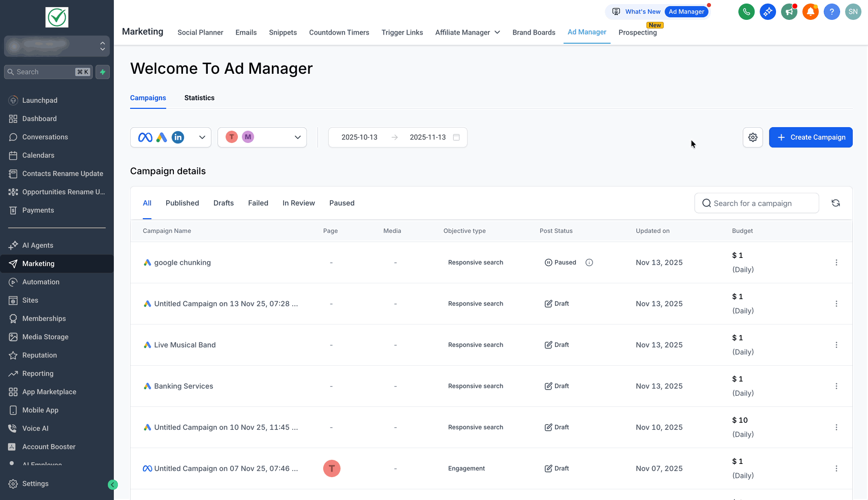Open the notifications bell icon
This screenshot has height=500, width=868.
810,12
